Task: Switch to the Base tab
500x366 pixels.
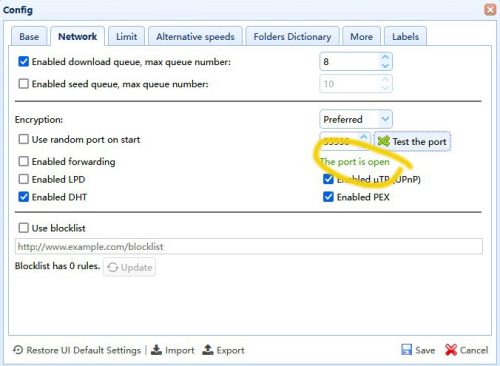Action: click(29, 36)
